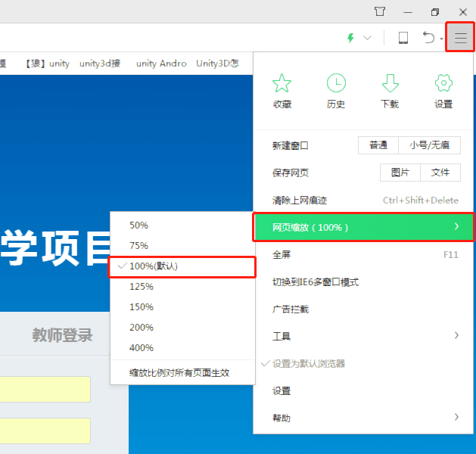Select 150% zoom option
This screenshot has height=454, width=476.
click(x=142, y=307)
